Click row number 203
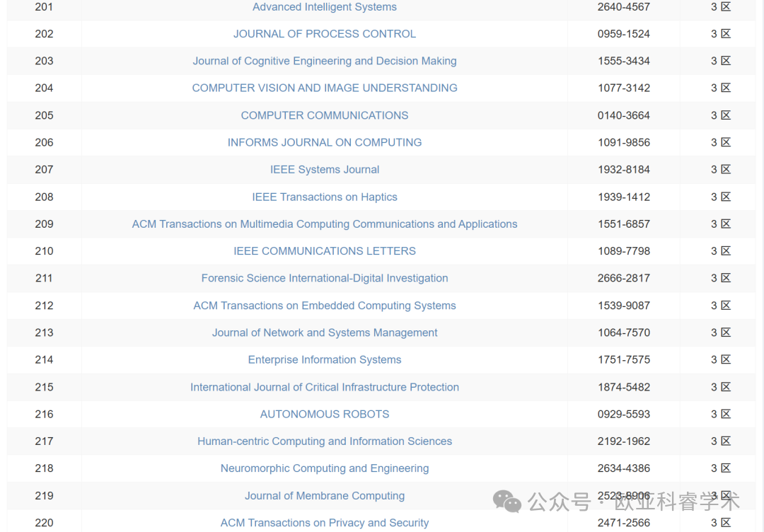 click(x=44, y=61)
